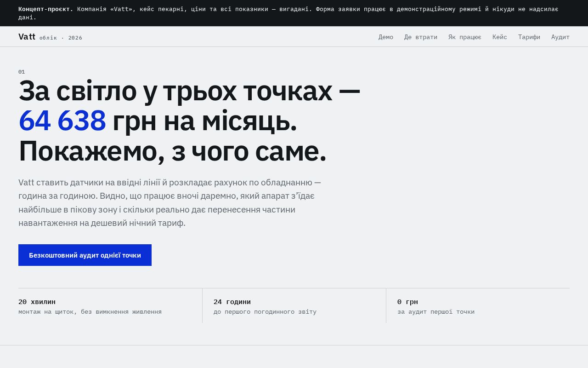This screenshot has width=588, height=368.
Task: Open Як працює in the nav
Action: 465,37
